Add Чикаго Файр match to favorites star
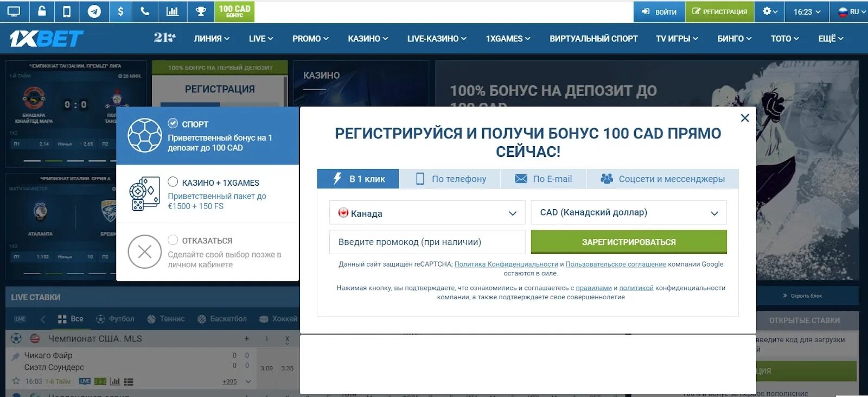This screenshot has height=397, width=868. [16, 381]
